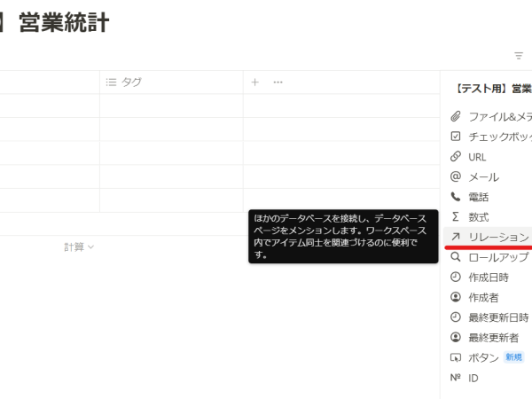Click the 営業統計 page title
Screen dimensions: 532x399
(64, 22)
